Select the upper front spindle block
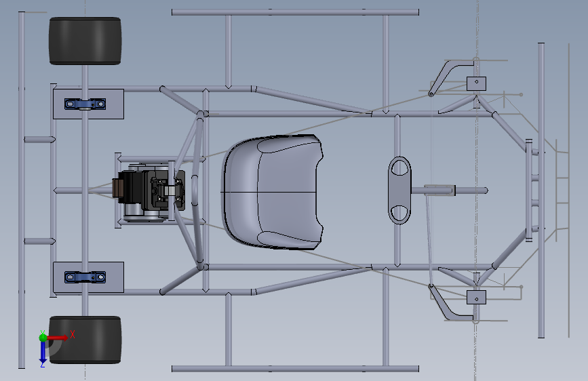The height and width of the screenshot is (381, 588). pos(476,83)
